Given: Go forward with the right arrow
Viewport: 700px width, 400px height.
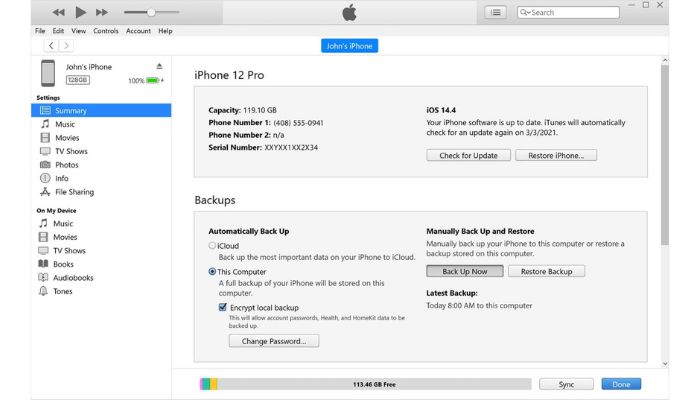Looking at the screenshot, I should 66,46.
